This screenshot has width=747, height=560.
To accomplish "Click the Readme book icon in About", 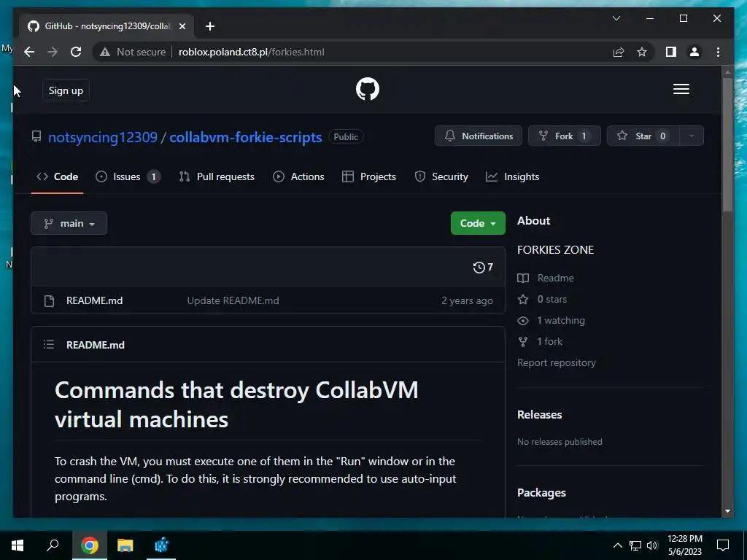I will [x=523, y=278].
